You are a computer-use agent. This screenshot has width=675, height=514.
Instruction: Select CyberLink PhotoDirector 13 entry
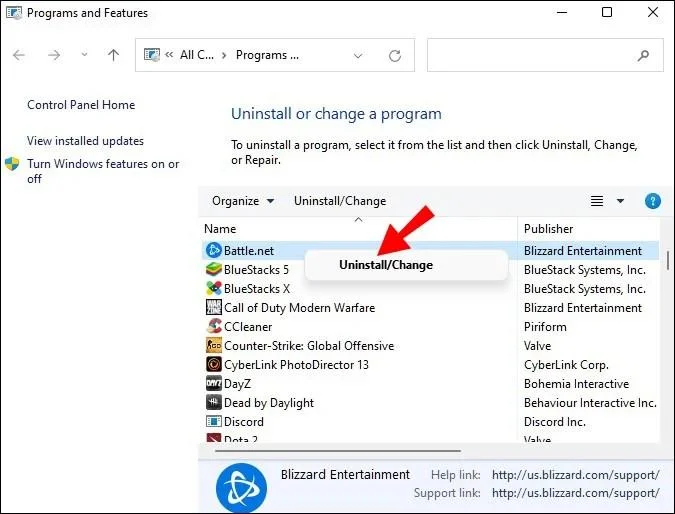(x=296, y=365)
